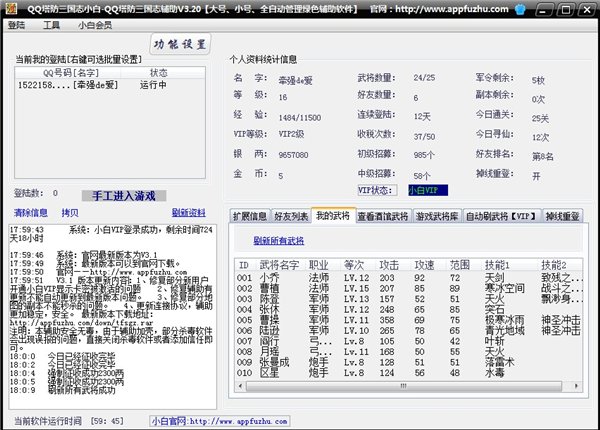Select general row 005 曹操
This screenshot has height=430, width=600.
pos(409,320)
